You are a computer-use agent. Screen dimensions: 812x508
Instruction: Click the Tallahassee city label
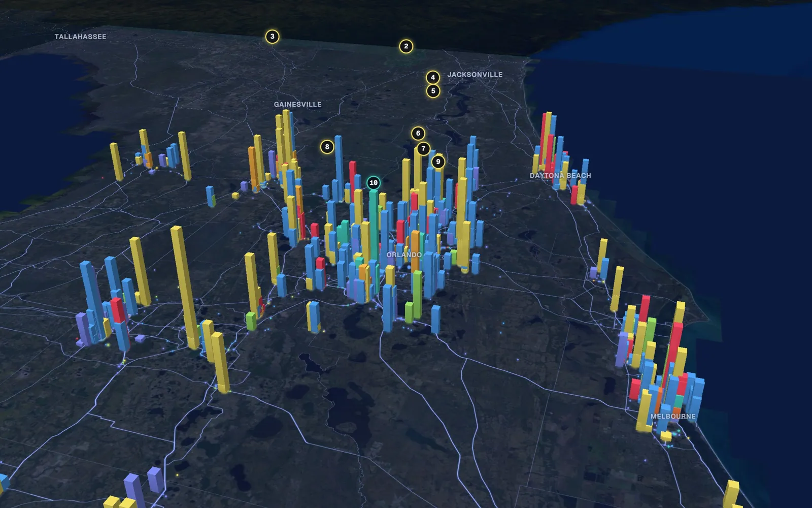[80, 37]
